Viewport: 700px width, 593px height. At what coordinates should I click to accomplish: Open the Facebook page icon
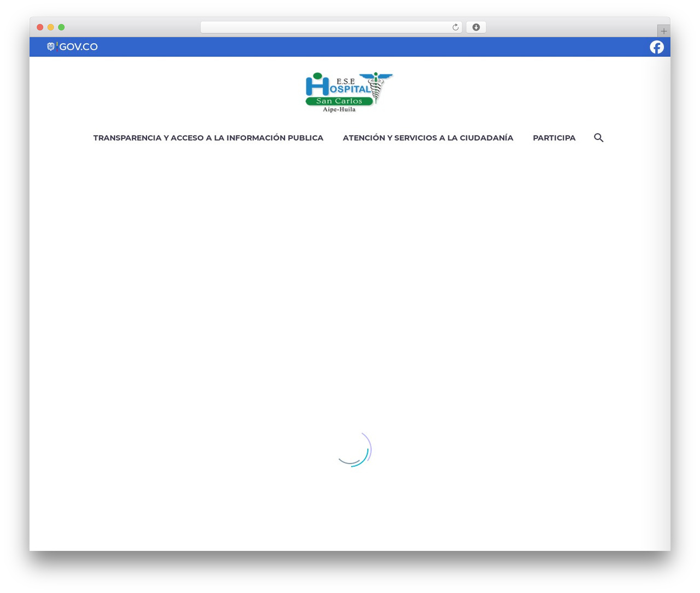[x=657, y=47]
